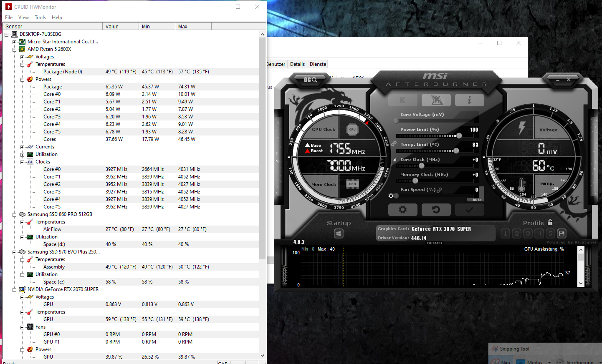Click the Afterburner reset button
This screenshot has height=364, width=602.
[436, 210]
